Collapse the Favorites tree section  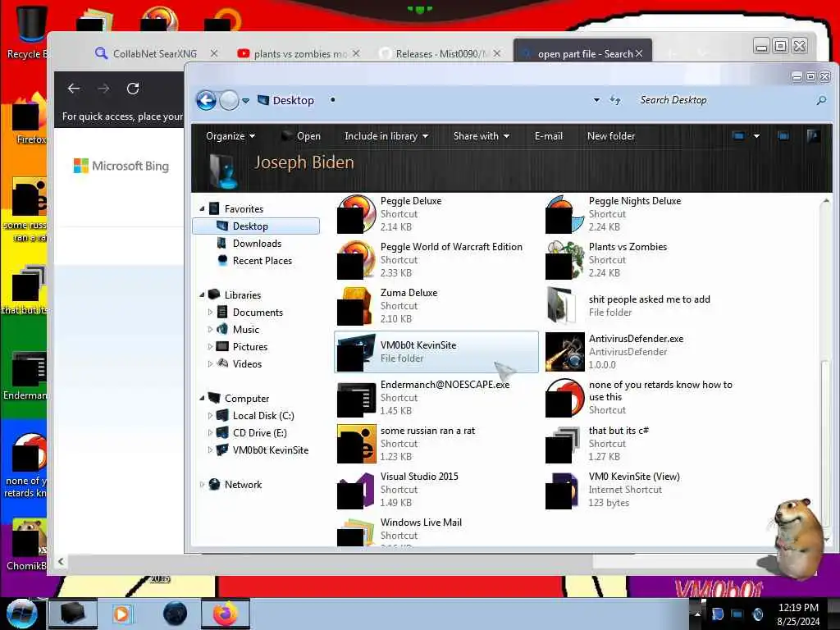[202, 209]
